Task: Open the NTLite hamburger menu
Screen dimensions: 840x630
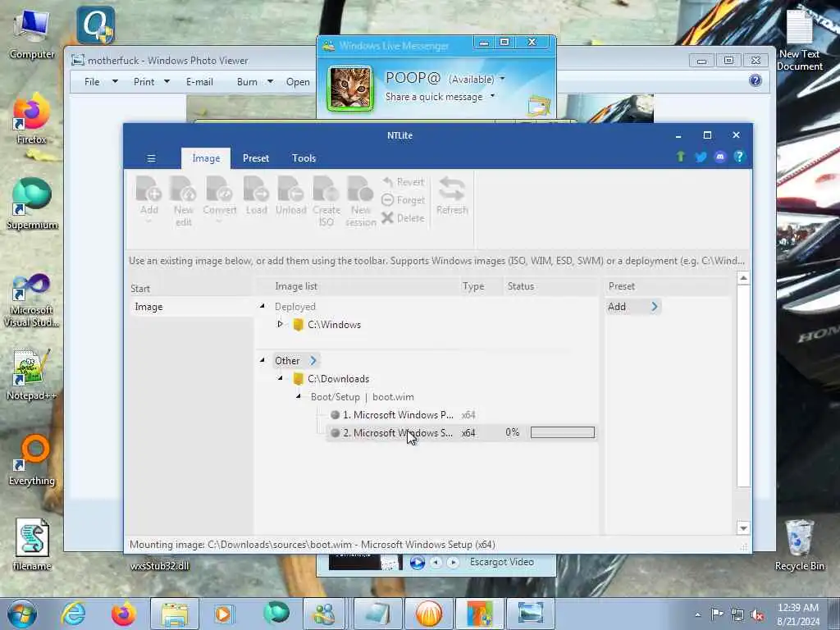Action: (x=152, y=158)
